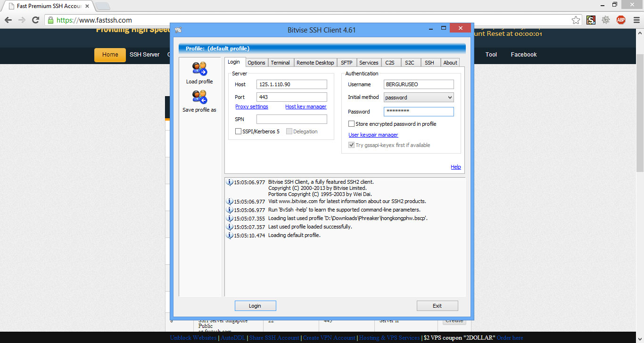Screen dimensions: 644x343
Task: Click the Help link
Action: click(x=456, y=167)
